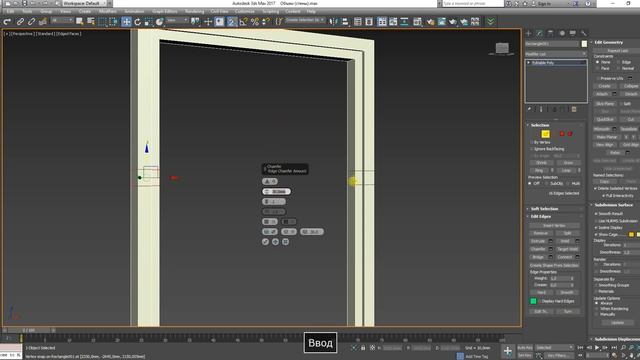The height and width of the screenshot is (360, 640).
Task: Toggle Preserve UVs checkbox
Action: pyautogui.click(x=598, y=78)
